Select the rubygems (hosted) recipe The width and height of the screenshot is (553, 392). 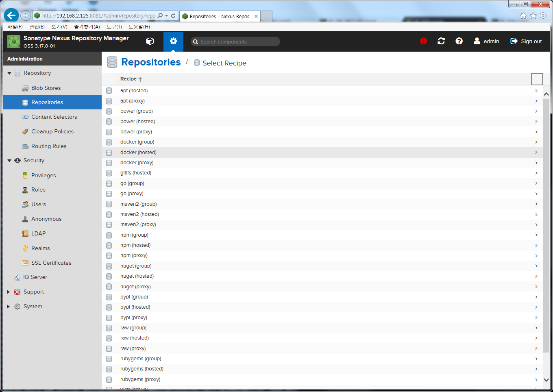click(322, 369)
